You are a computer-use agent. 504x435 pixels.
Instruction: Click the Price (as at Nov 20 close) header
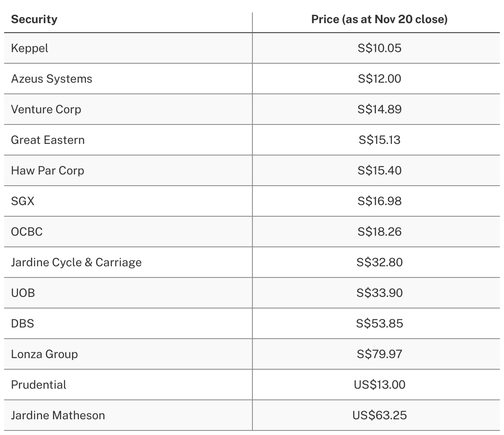pyautogui.click(x=379, y=19)
